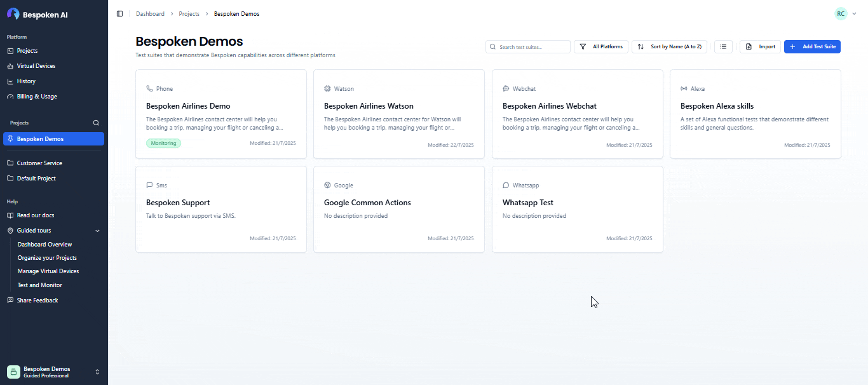Click the gauge icon beside Billing & Usage
868x385 pixels.
(x=10, y=97)
